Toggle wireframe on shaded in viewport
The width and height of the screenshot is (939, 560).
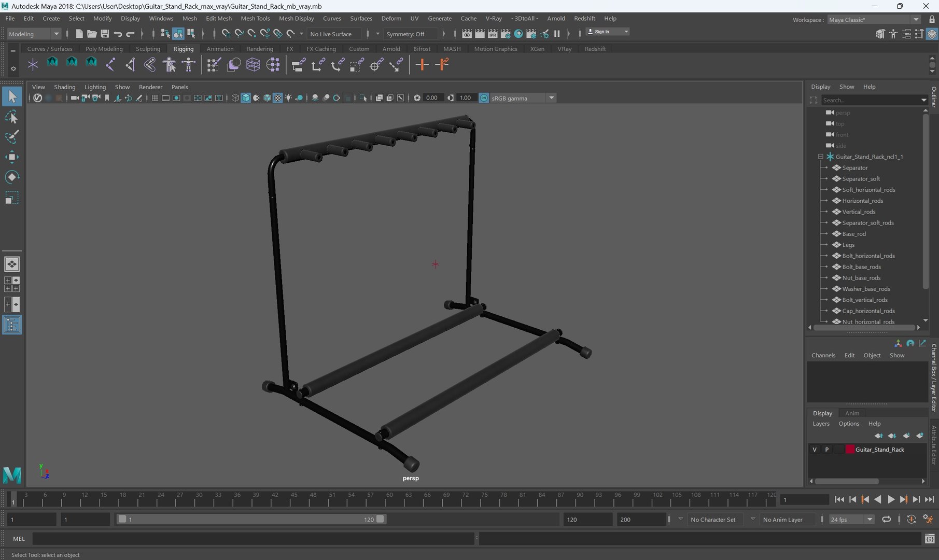(267, 98)
